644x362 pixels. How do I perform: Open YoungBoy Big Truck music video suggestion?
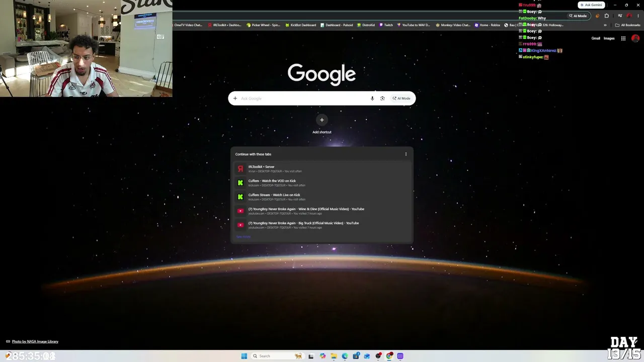(322, 225)
